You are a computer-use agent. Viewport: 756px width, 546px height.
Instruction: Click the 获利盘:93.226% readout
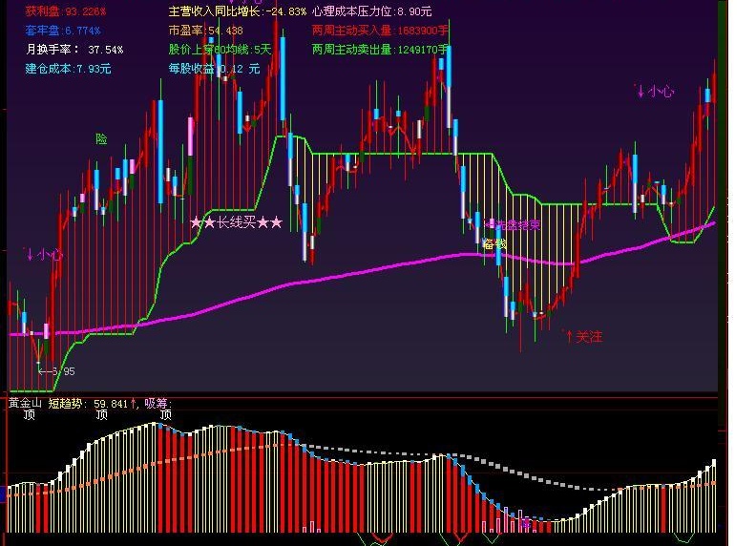(x=66, y=11)
